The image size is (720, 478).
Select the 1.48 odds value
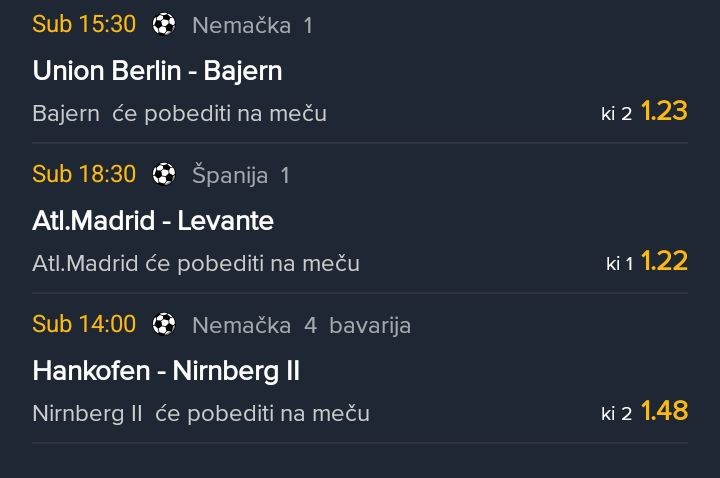664,411
